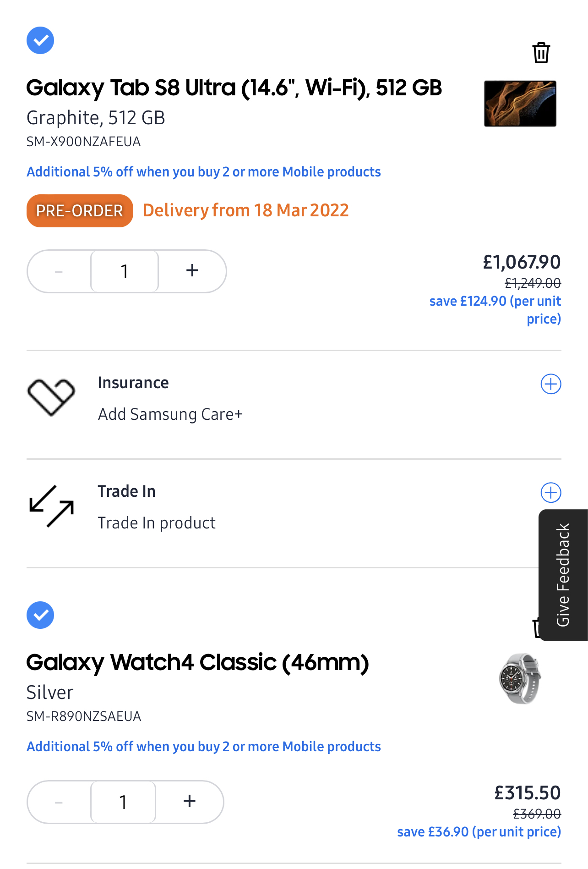Increase Galaxy Watch4 Classic quantity

tap(190, 802)
